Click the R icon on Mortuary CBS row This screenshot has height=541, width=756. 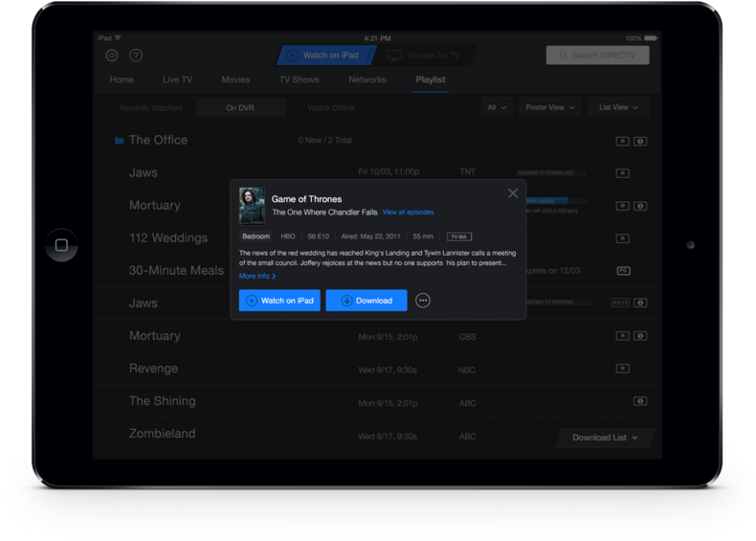[x=622, y=335]
